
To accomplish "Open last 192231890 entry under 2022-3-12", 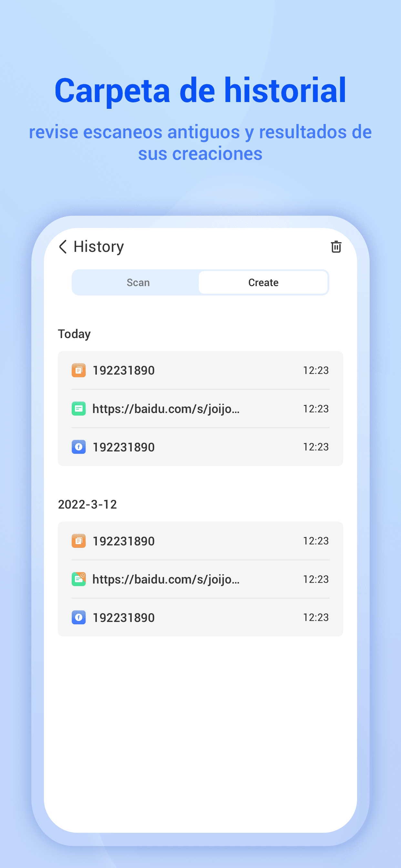I will tap(200, 617).
